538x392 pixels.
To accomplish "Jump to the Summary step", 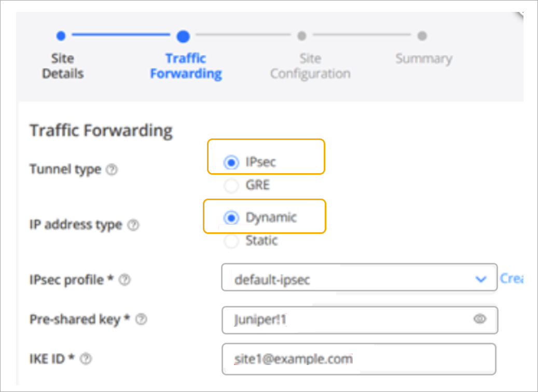I will point(423,59).
